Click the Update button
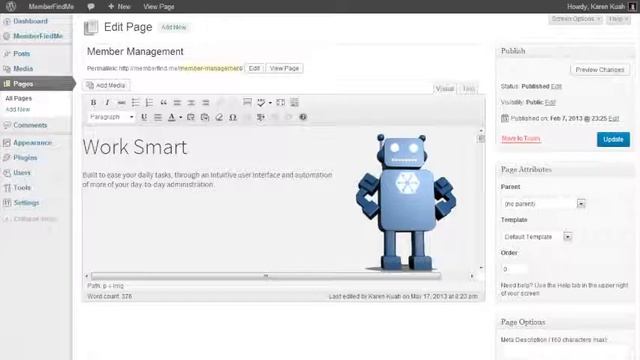Image resolution: width=640 pixels, height=360 pixels. 613,139
